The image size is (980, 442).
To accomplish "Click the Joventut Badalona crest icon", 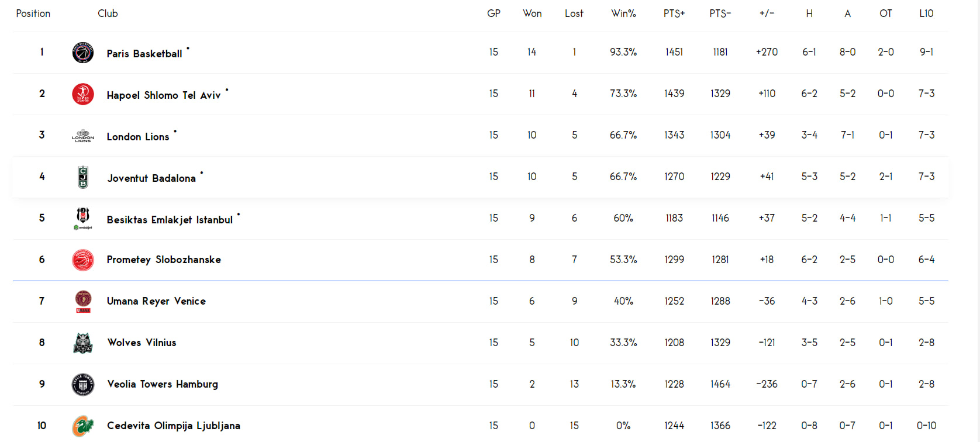I will (x=83, y=177).
